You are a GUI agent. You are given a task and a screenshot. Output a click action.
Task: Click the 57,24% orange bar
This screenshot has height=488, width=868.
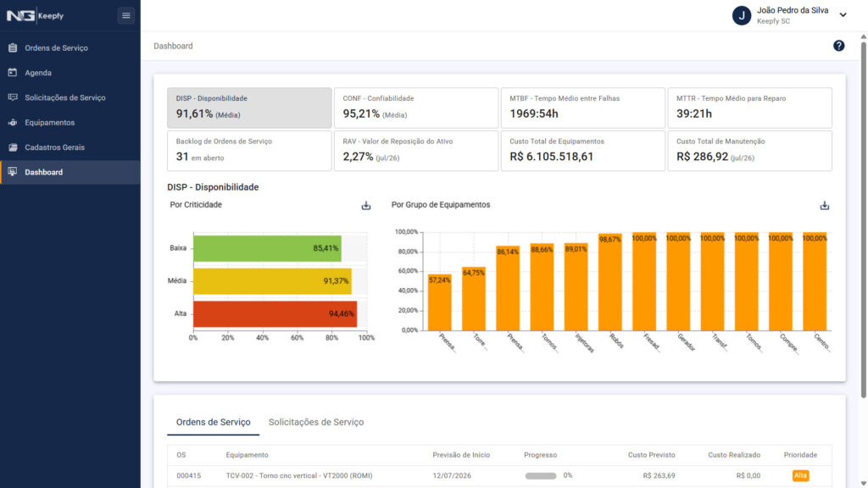coord(440,302)
